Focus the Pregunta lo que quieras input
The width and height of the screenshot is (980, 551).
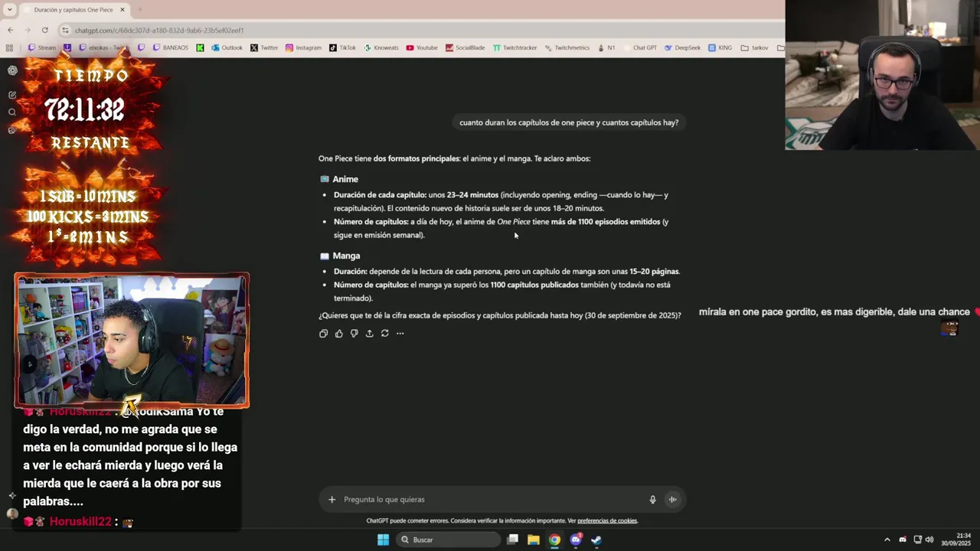point(494,500)
